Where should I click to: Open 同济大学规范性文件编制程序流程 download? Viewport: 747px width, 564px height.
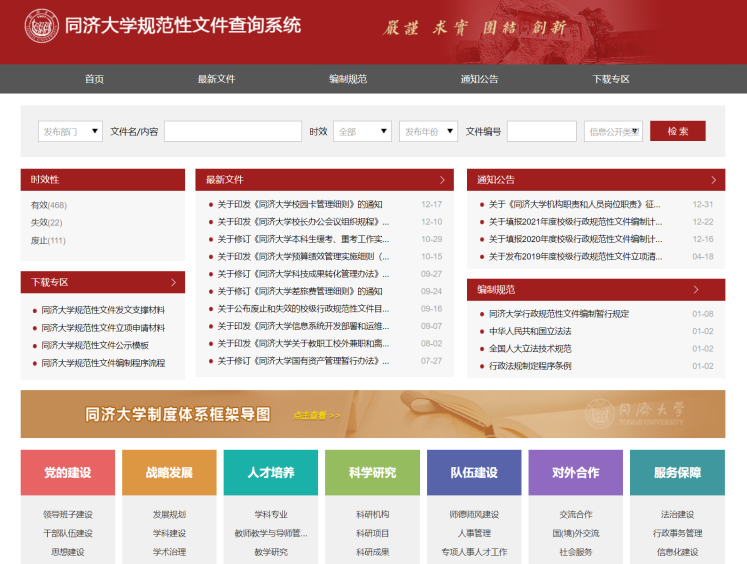[103, 363]
